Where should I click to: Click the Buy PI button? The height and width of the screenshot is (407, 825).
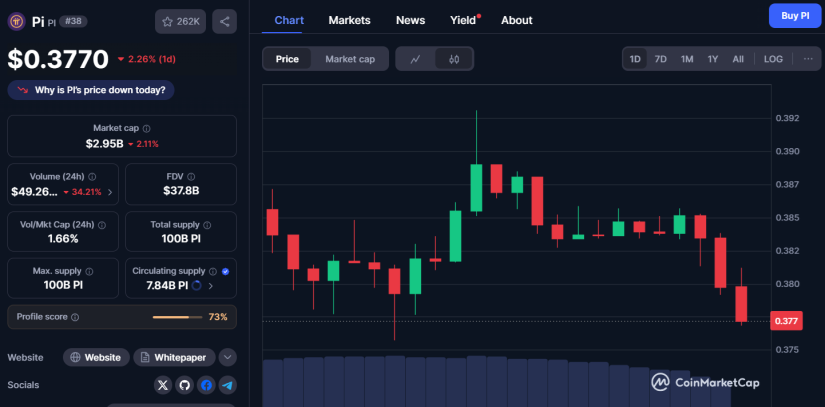795,16
